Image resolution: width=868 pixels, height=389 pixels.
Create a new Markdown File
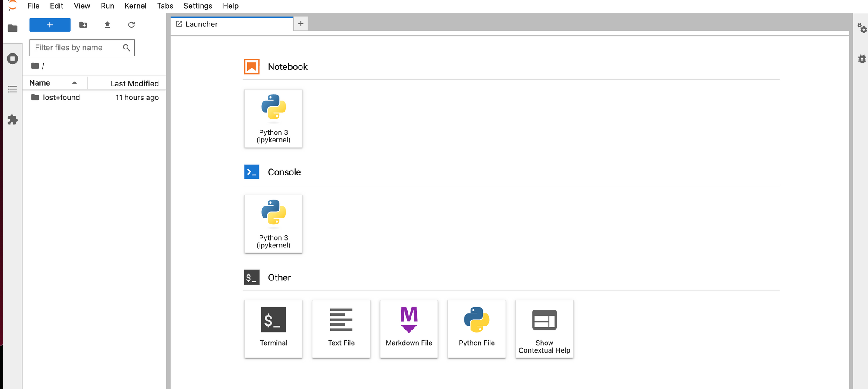[409, 329]
